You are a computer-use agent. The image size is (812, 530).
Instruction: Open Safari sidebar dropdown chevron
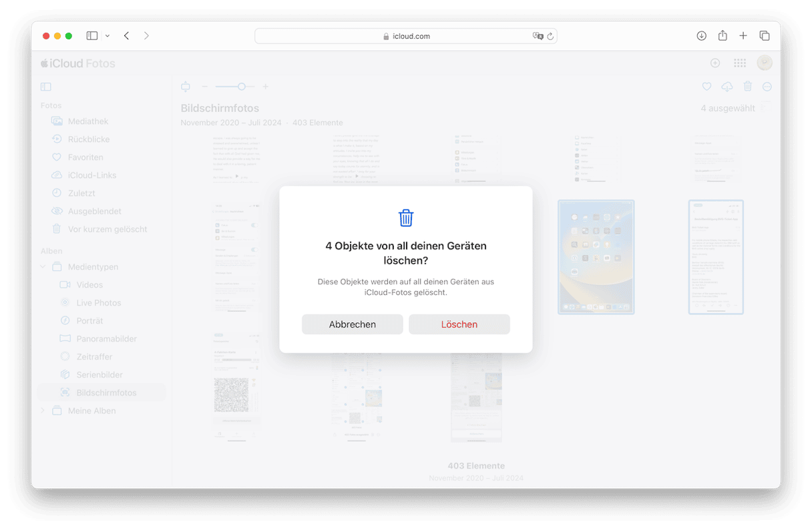(108, 36)
